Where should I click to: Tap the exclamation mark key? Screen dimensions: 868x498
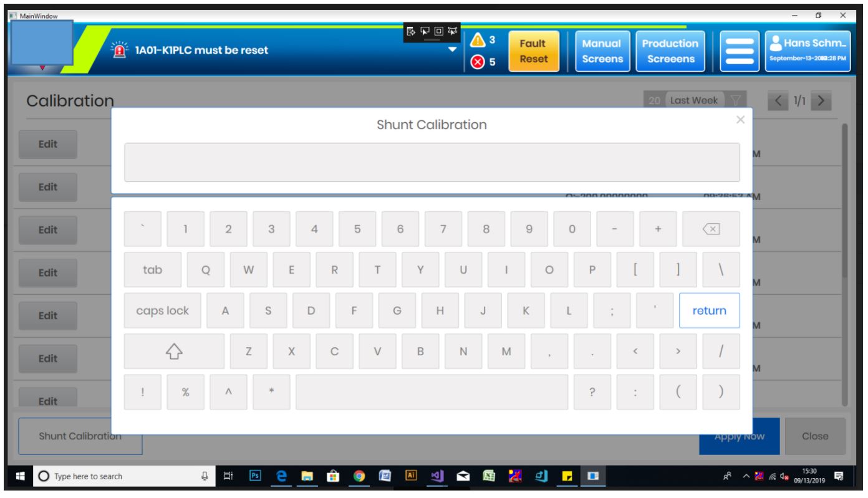pyautogui.click(x=143, y=392)
